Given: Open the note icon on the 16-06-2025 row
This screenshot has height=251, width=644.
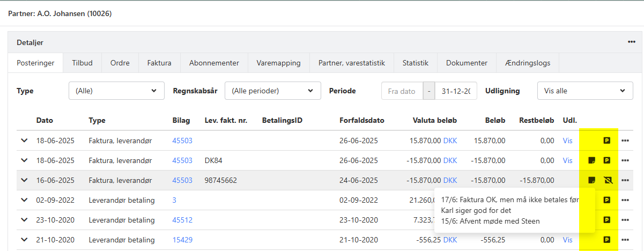Looking at the screenshot, I should coord(591,180).
